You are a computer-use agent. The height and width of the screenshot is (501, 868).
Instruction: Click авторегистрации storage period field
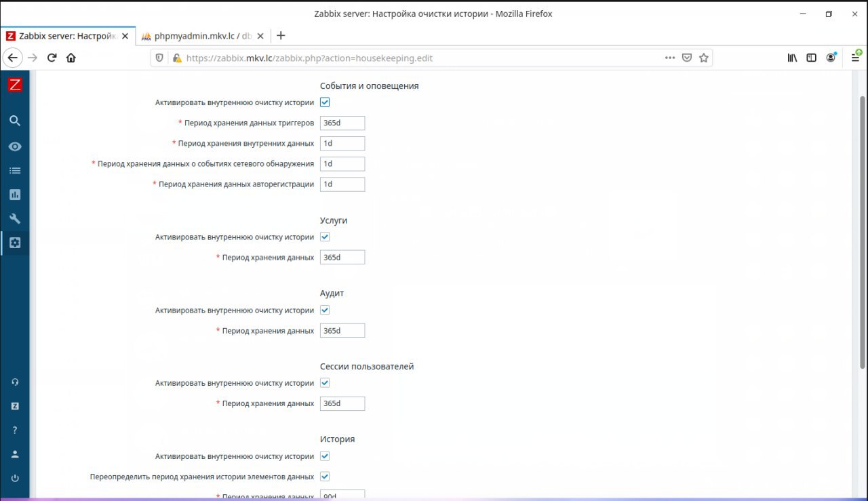coord(342,184)
